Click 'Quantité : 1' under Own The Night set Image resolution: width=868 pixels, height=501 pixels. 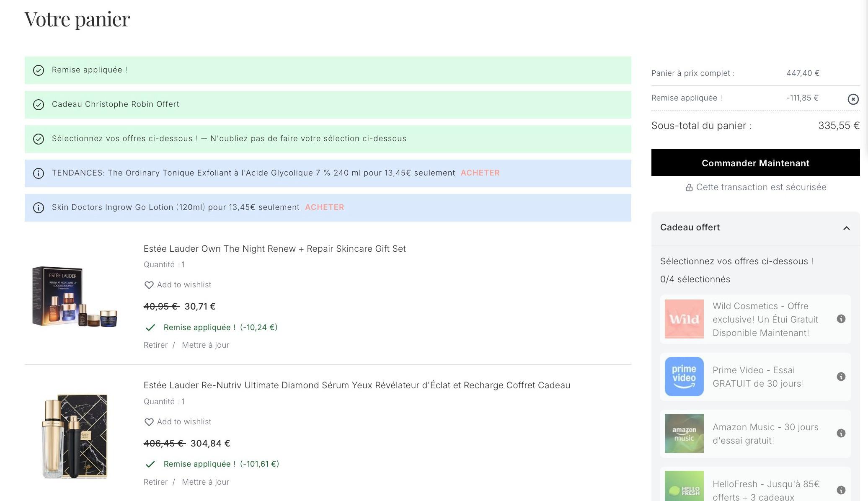[164, 265]
